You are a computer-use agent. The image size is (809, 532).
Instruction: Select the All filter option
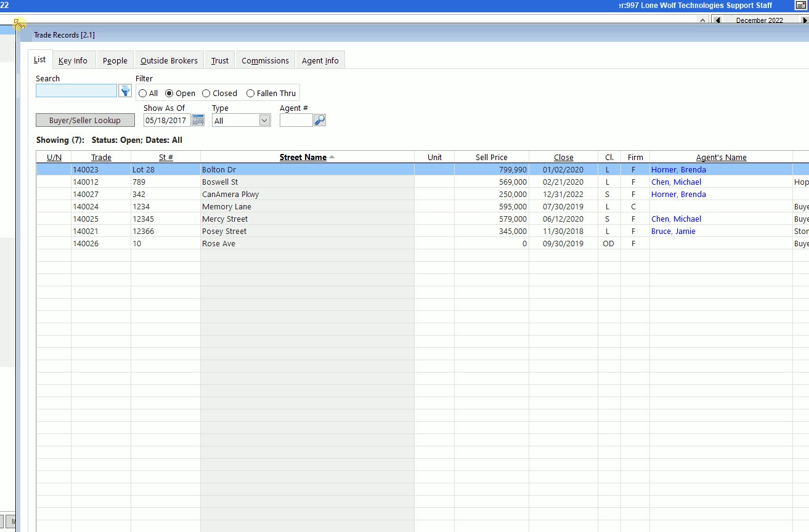click(142, 93)
